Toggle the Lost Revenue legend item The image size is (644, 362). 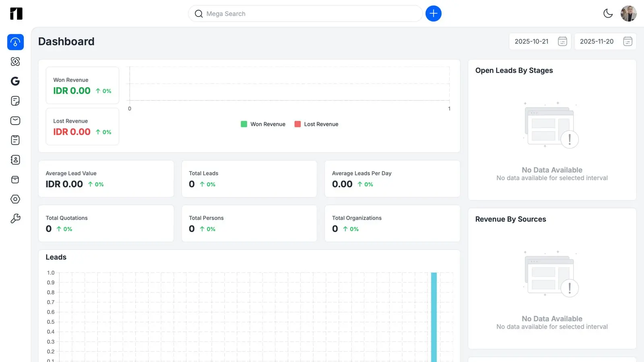[316, 124]
